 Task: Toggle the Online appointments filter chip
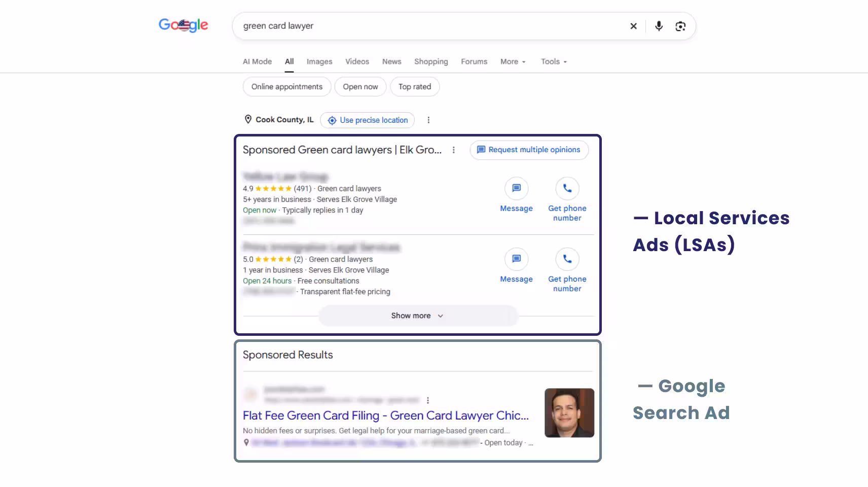(287, 87)
